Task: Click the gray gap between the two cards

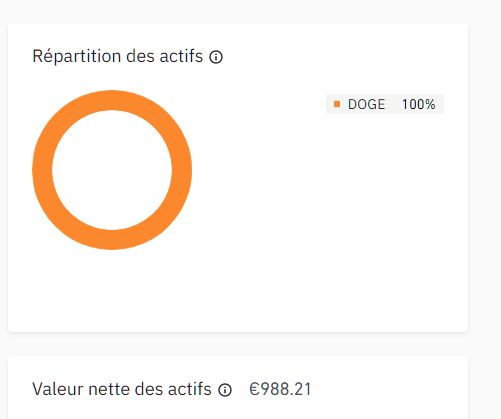Action: point(238,344)
